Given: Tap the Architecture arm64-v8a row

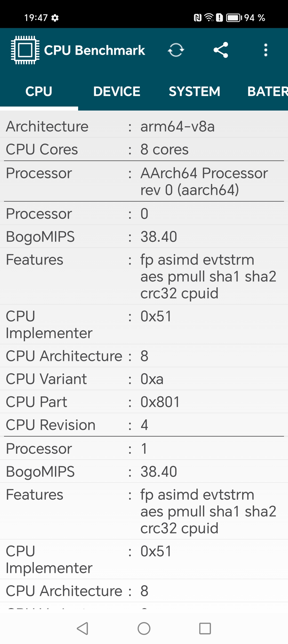Looking at the screenshot, I should (144, 126).
